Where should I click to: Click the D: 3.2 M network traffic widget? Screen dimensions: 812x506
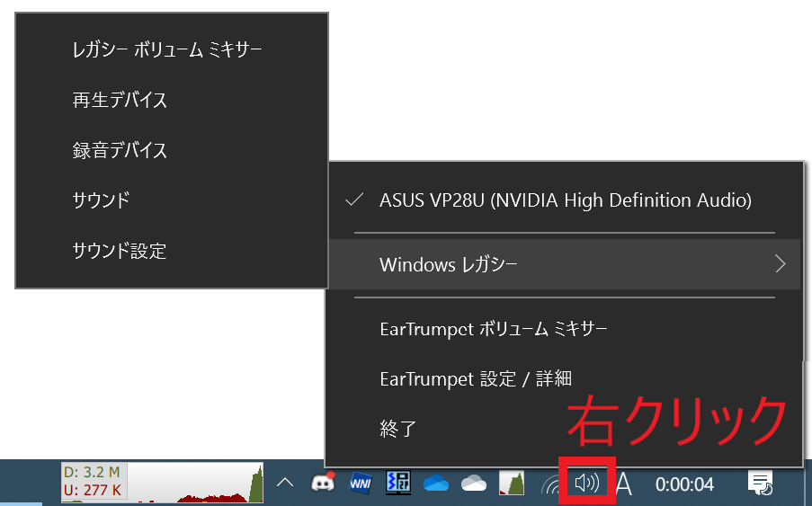162,483
